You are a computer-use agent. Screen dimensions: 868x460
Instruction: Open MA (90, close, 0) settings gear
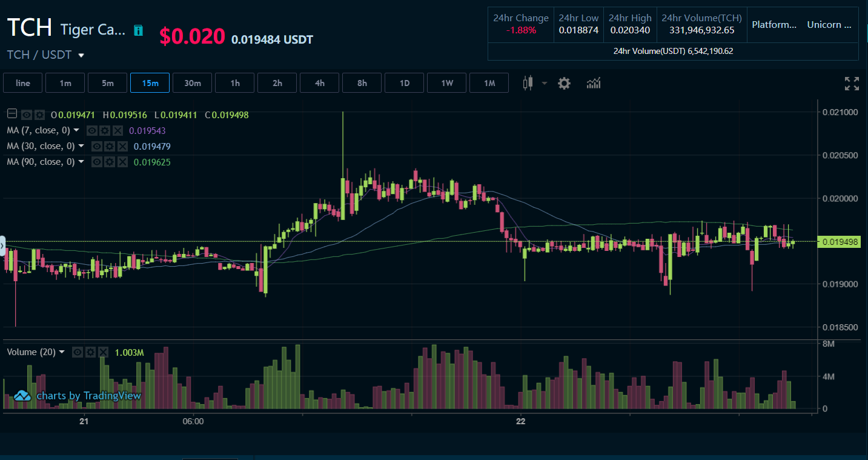point(109,162)
